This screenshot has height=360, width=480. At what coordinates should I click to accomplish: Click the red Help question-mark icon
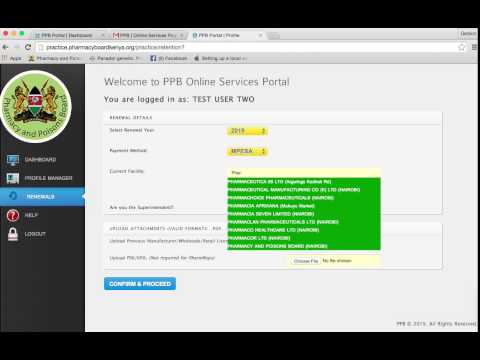tap(13, 215)
